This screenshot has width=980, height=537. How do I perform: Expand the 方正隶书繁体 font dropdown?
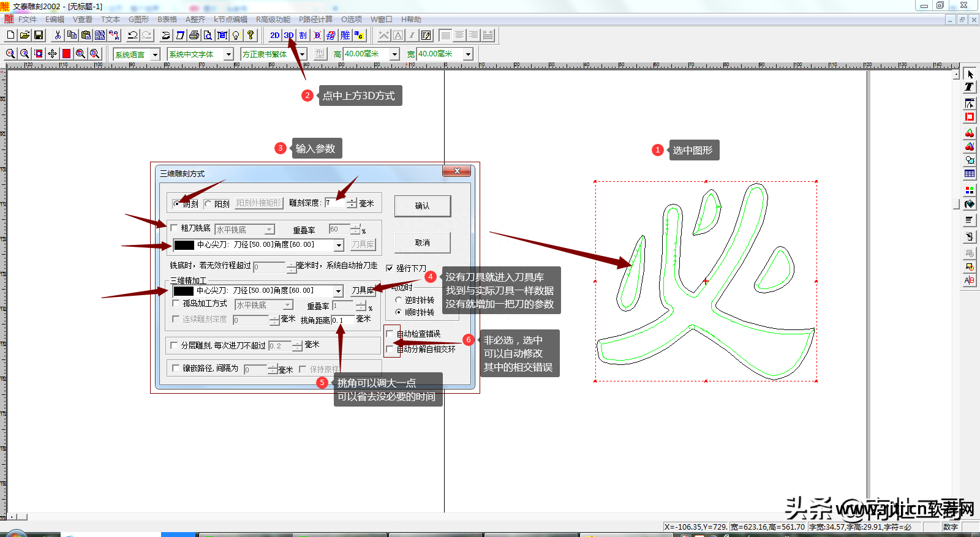302,54
